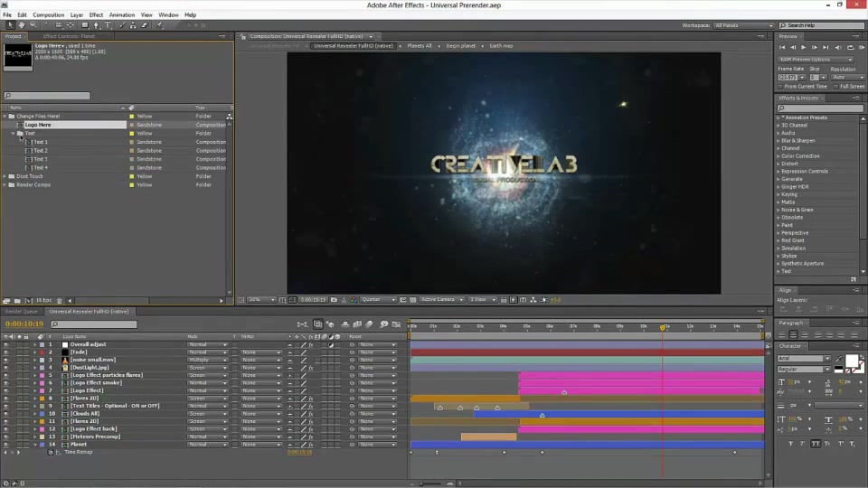
Task: Click the delete trash icon in Project panel
Action: (x=60, y=300)
